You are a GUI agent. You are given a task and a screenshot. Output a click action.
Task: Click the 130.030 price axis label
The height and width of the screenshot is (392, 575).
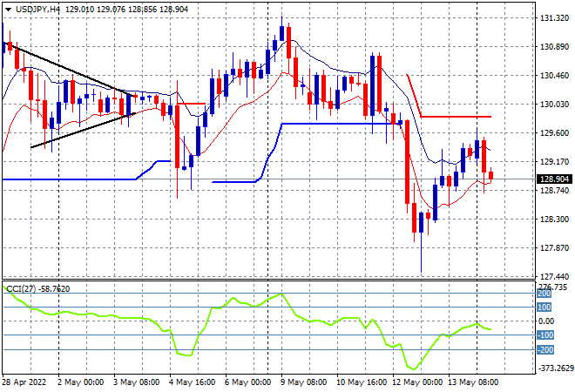coord(555,105)
